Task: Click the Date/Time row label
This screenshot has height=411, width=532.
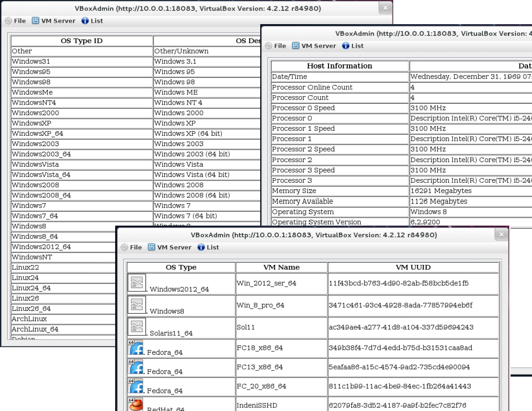Action: click(289, 77)
